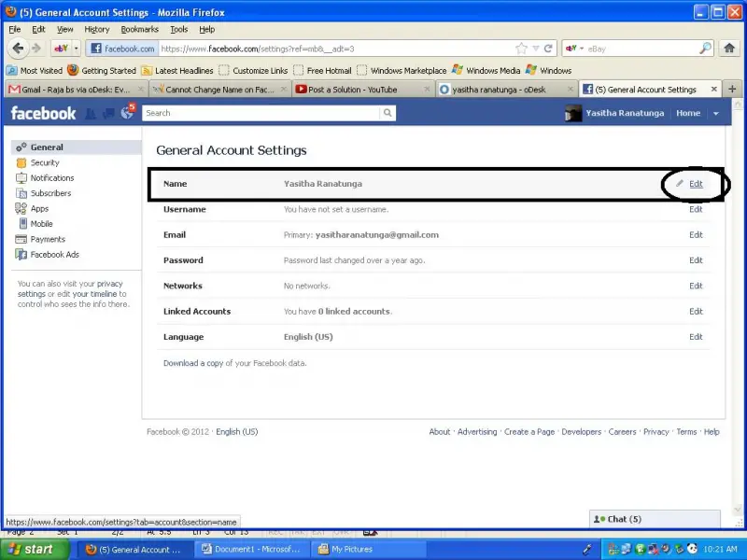Open Facebook account dropdown arrow

715,113
